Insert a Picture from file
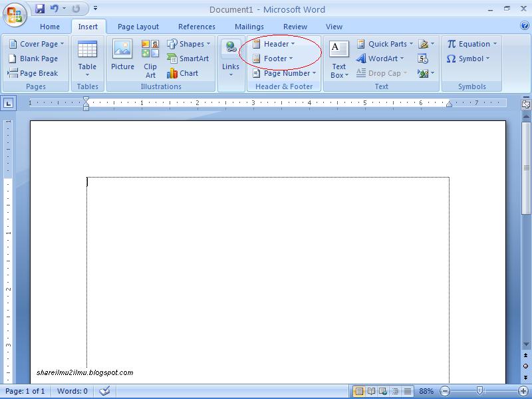Screen dimensions: 532x399 pos(122,55)
